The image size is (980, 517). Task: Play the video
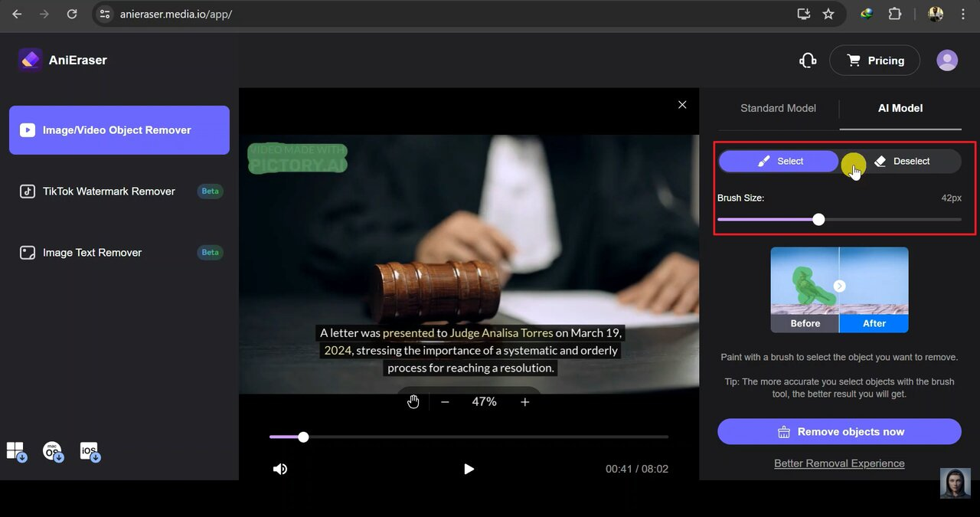point(469,469)
